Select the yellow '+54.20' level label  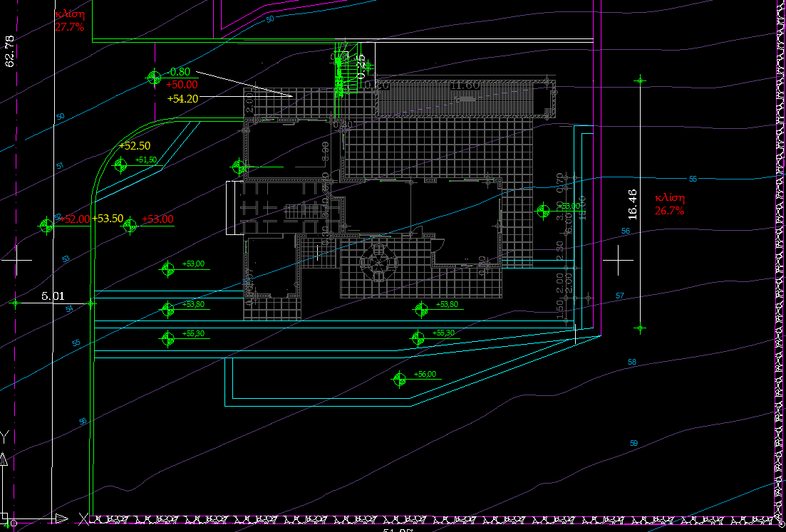point(182,99)
